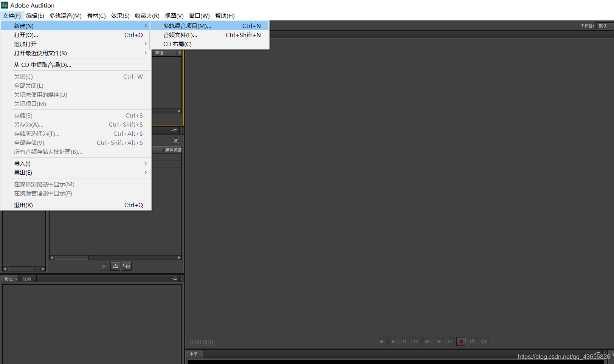Choose 打开(O)... in the File menu
This screenshot has height=364, width=614.
pyautogui.click(x=76, y=35)
